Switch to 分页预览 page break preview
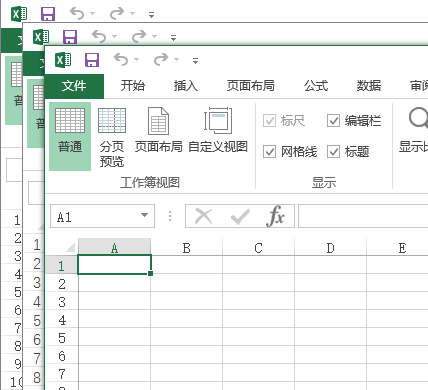The image size is (428, 390). 112,137
